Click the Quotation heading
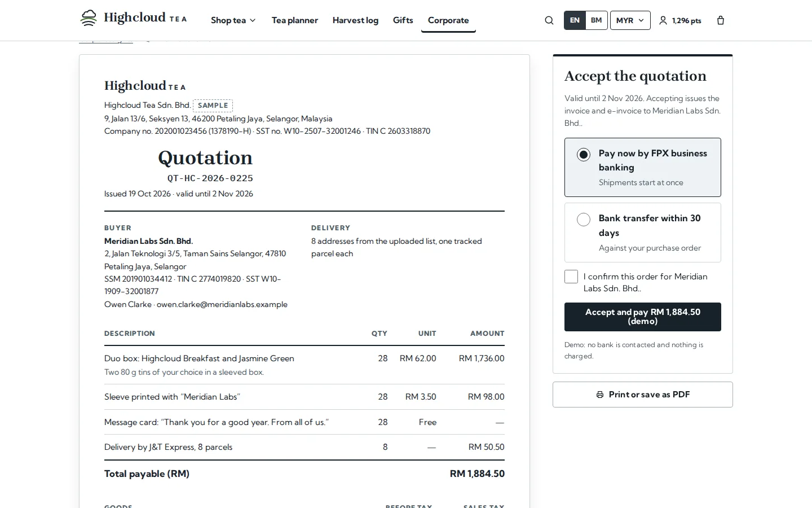The width and height of the screenshot is (812, 508). pyautogui.click(x=205, y=157)
